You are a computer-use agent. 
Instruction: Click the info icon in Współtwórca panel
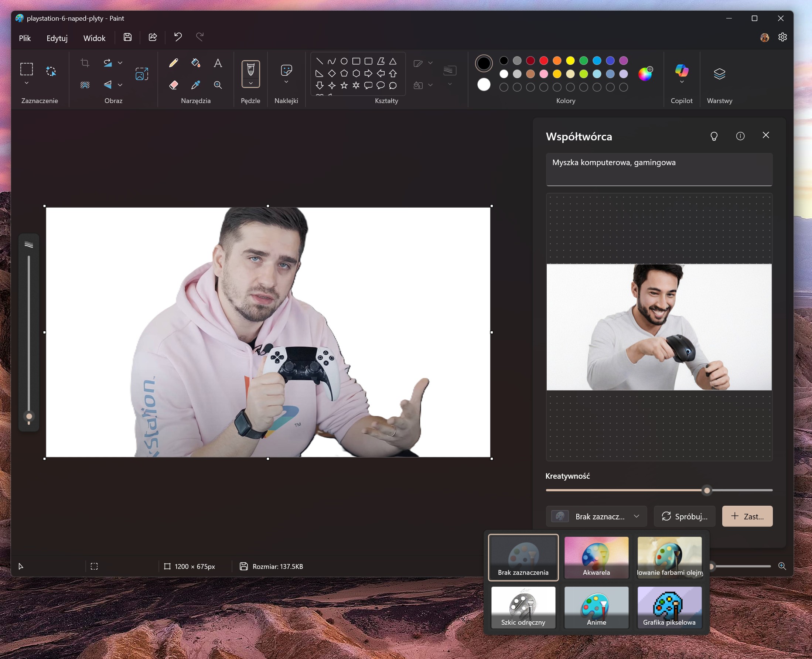[740, 136]
